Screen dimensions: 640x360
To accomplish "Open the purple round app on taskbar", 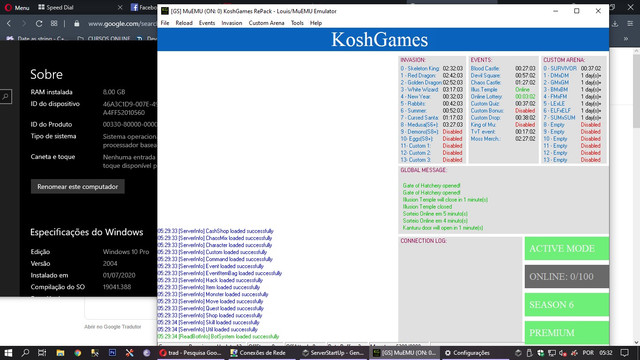I will pyautogui.click(x=147, y=353).
